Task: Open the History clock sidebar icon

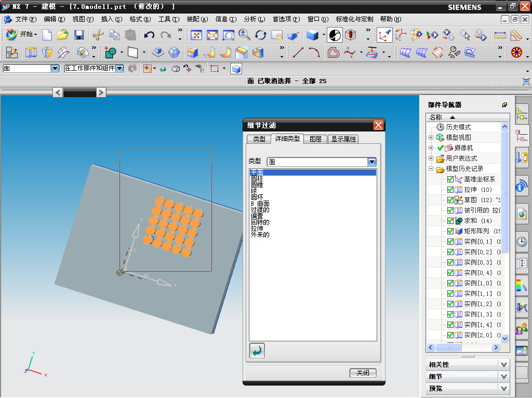Action: pyautogui.click(x=522, y=241)
